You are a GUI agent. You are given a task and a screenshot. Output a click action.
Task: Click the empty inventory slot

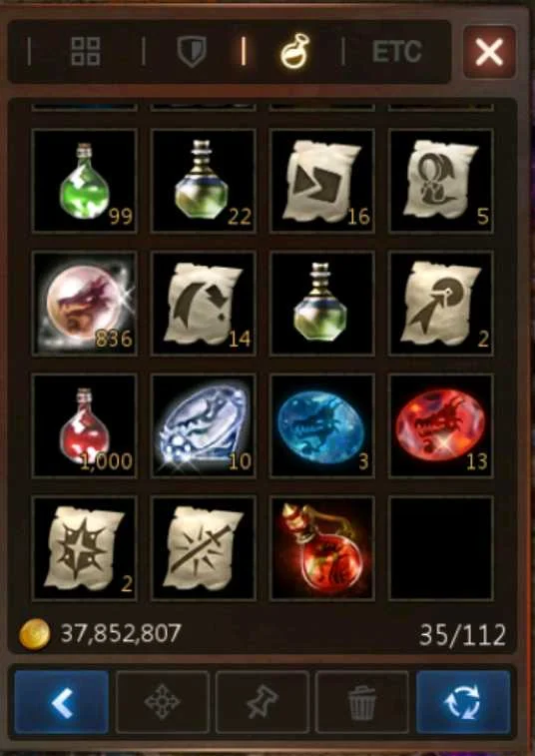(441, 548)
